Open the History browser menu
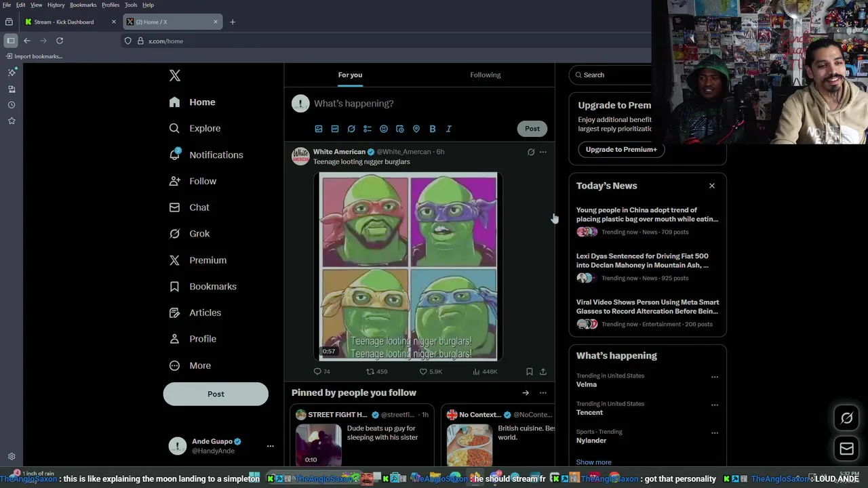The height and width of the screenshot is (488, 868). (x=56, y=5)
